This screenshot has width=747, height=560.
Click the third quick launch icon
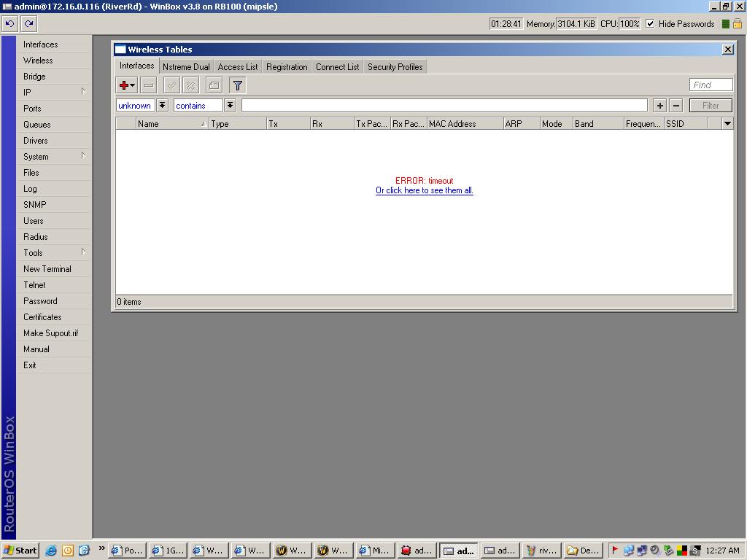(85, 551)
